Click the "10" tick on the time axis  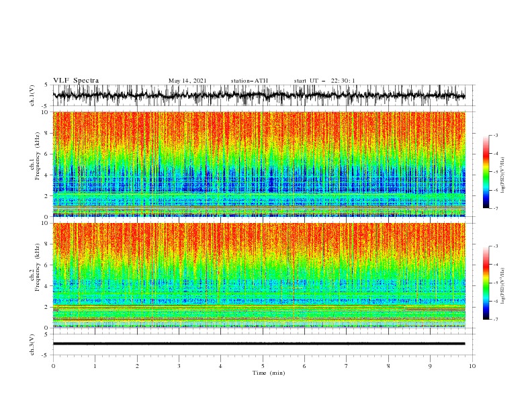[x=472, y=366]
